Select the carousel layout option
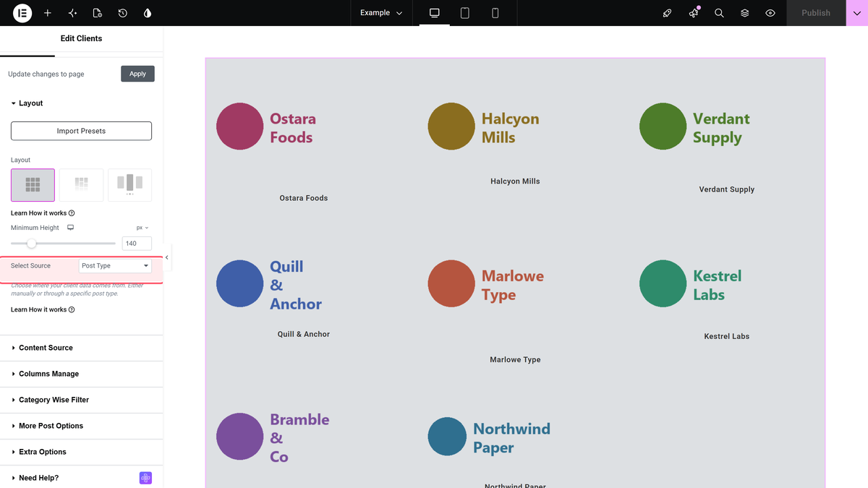The width and height of the screenshot is (868, 488). [129, 185]
